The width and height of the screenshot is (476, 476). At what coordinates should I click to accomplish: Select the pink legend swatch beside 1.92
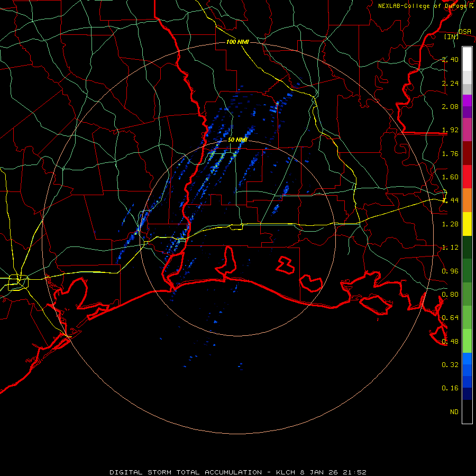[x=467, y=130]
